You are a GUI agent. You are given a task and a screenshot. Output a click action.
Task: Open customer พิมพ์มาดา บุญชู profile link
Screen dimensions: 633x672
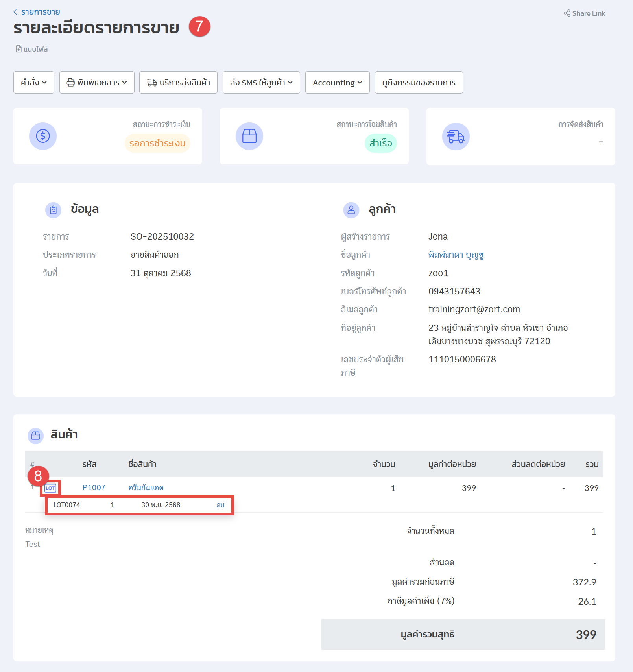point(456,255)
